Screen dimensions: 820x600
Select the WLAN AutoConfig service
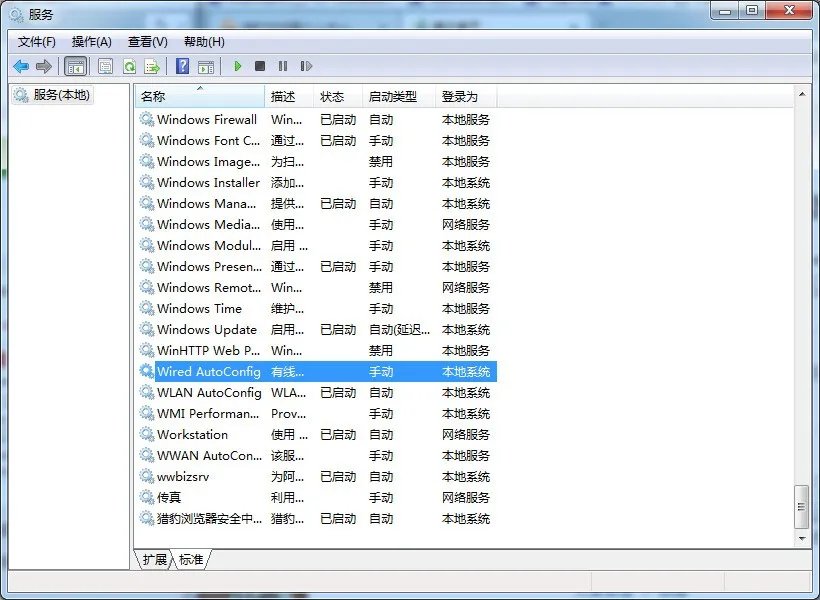pyautogui.click(x=208, y=392)
